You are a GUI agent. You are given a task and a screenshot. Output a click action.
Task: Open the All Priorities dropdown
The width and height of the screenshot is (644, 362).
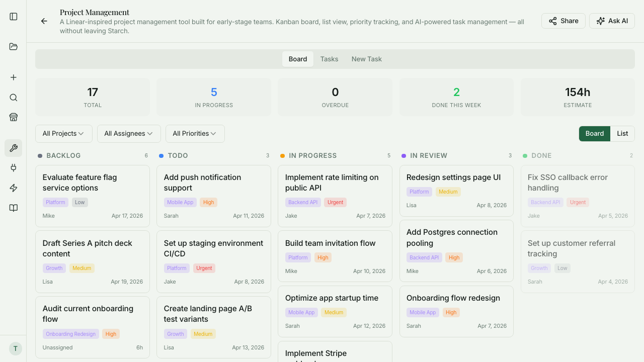195,133
